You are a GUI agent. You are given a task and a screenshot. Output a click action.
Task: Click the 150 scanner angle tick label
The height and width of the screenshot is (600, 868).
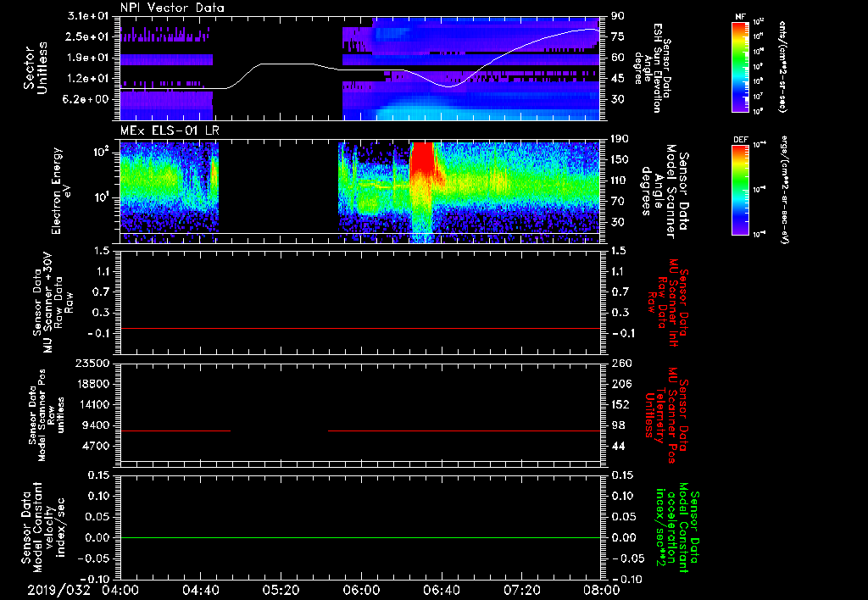621,159
